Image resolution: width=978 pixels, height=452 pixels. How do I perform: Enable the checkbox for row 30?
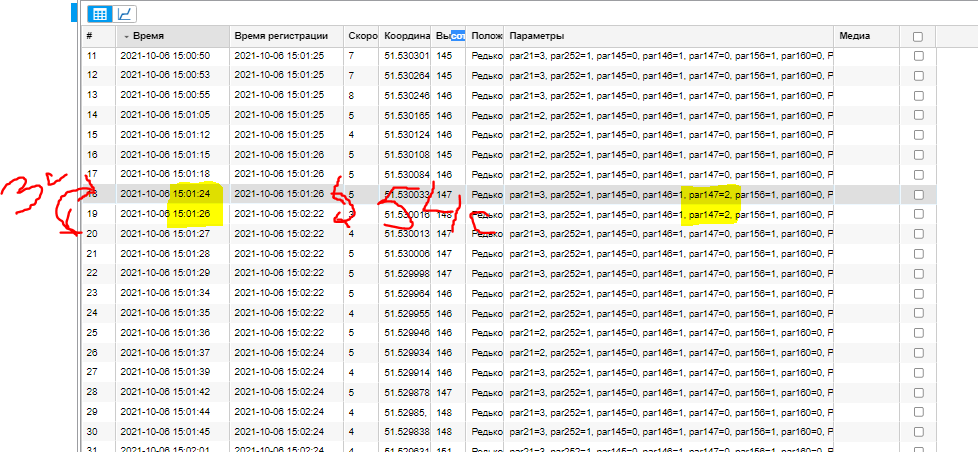click(918, 431)
